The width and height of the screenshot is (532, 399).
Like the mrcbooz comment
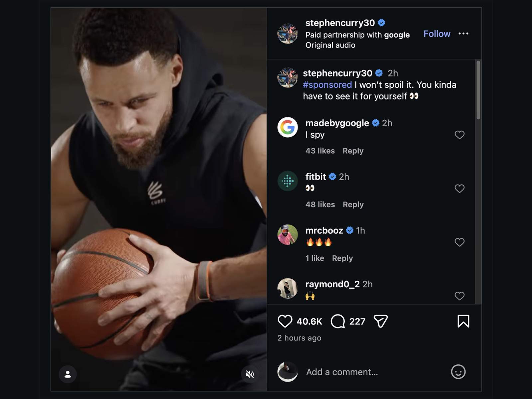click(x=459, y=242)
